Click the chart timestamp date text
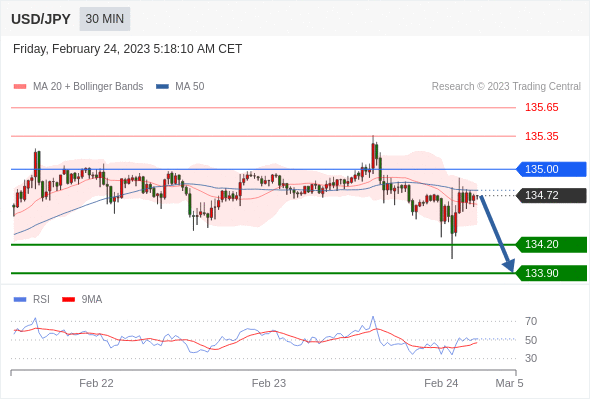This screenshot has height=400, width=590. pos(127,49)
